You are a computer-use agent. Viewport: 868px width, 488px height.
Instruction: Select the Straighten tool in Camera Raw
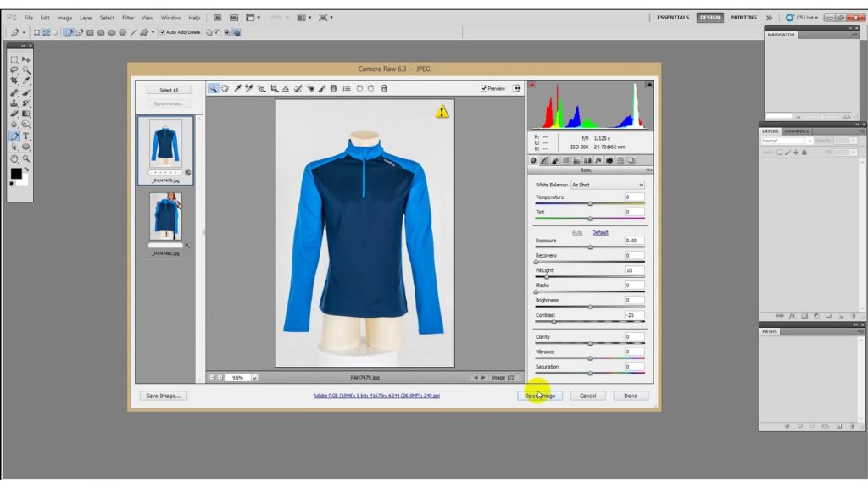tap(285, 88)
